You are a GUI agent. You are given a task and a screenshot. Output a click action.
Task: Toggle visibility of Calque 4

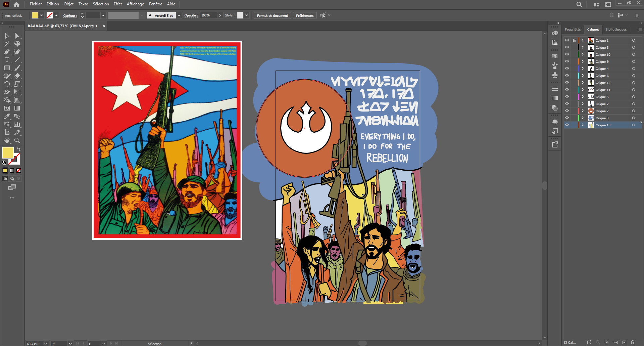tap(567, 69)
